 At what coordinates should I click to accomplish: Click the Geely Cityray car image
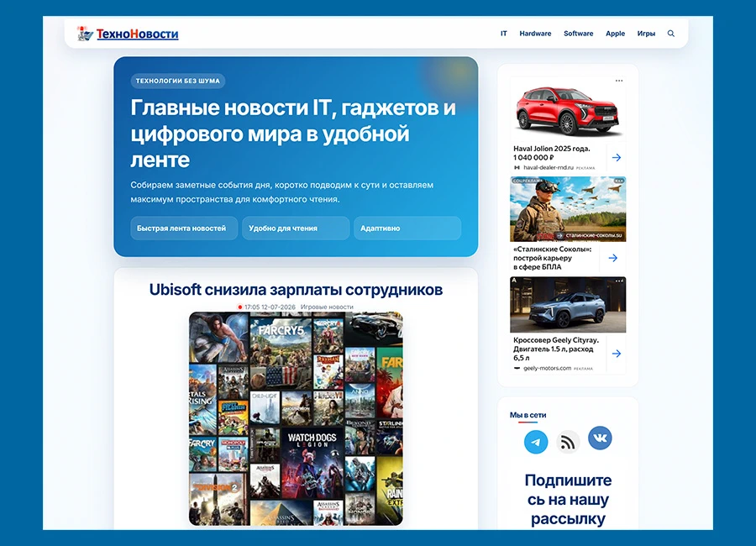point(568,304)
